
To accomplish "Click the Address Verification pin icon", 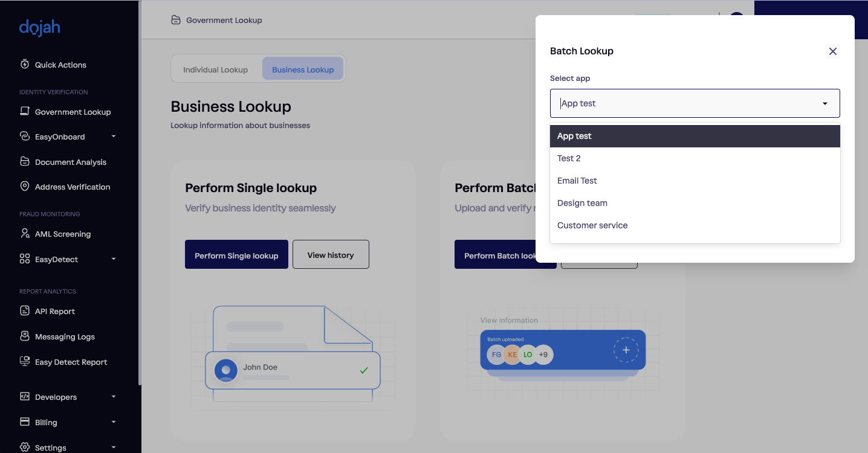I will pos(25,186).
